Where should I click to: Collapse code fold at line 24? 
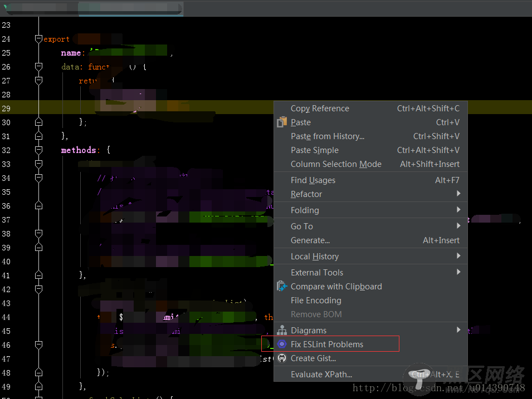click(x=38, y=39)
